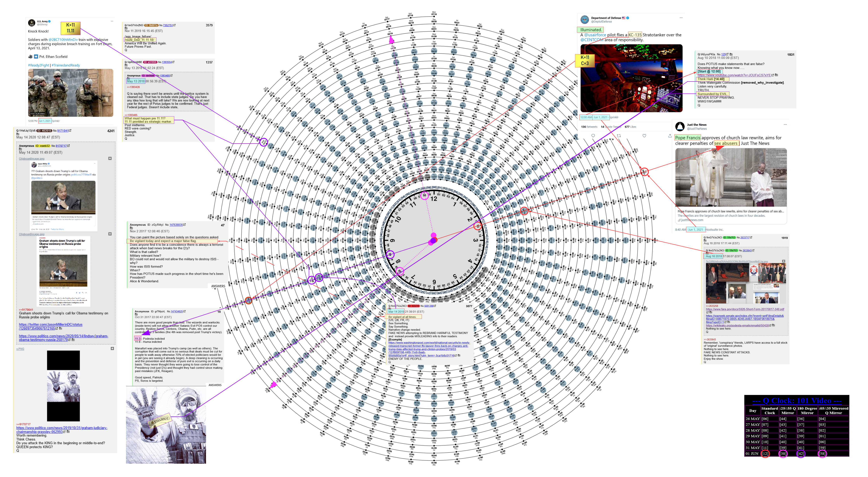
Task: Open #Ready2Fight hashtag
Action: [38, 65]
